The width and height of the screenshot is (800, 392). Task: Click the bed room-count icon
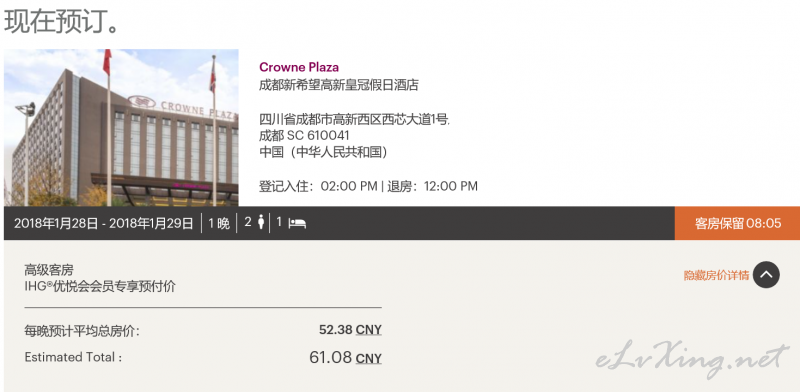coord(297,224)
